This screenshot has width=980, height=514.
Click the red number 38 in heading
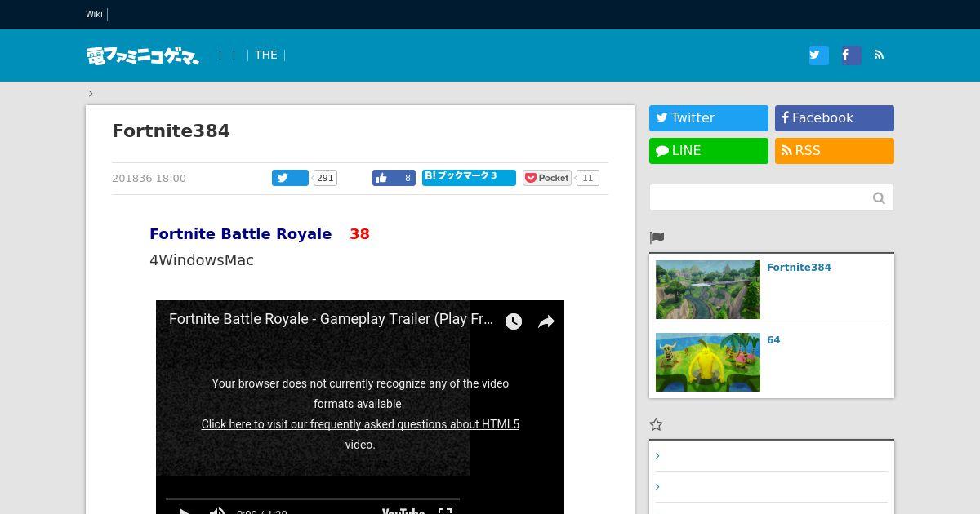[359, 233]
